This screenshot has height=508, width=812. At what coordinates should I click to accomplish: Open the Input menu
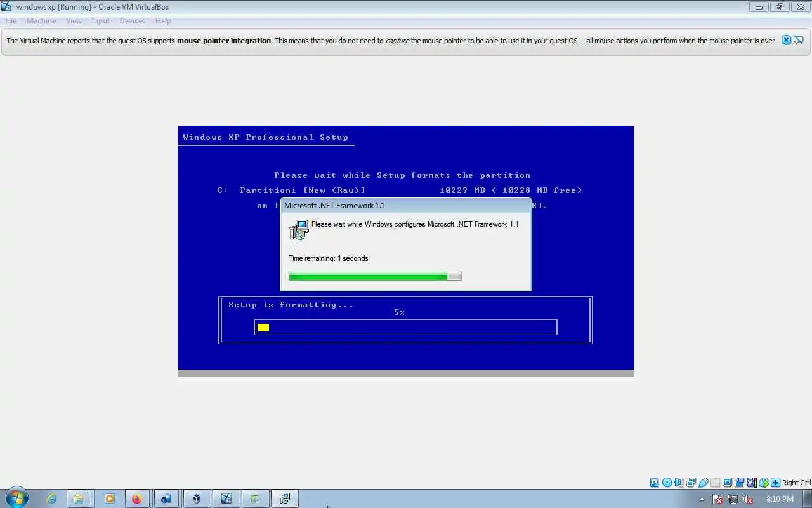[100, 21]
